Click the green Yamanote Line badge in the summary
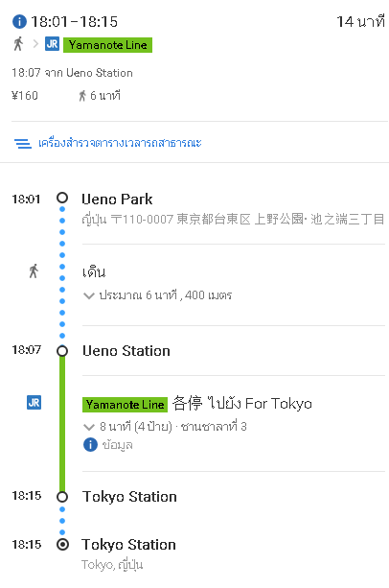This screenshot has height=588, width=389. [108, 45]
